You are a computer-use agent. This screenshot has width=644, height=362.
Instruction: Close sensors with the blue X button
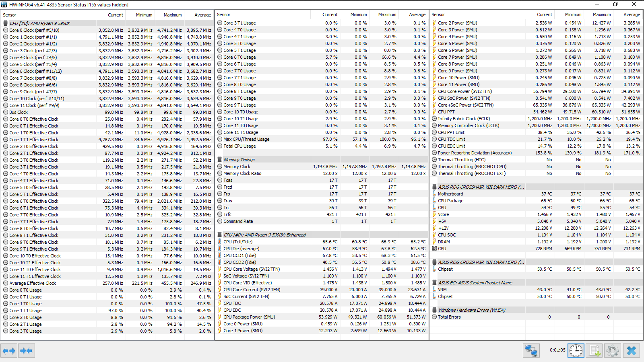click(632, 351)
